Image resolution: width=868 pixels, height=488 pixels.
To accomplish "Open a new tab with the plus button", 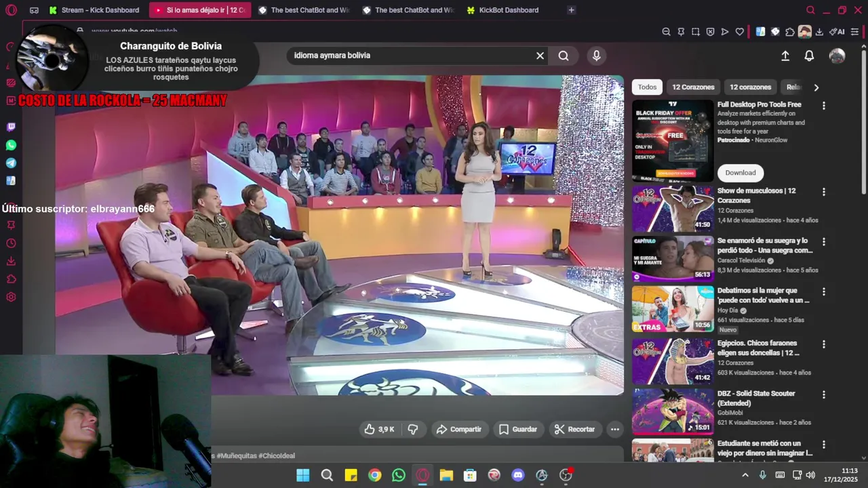I will pyautogui.click(x=571, y=10).
